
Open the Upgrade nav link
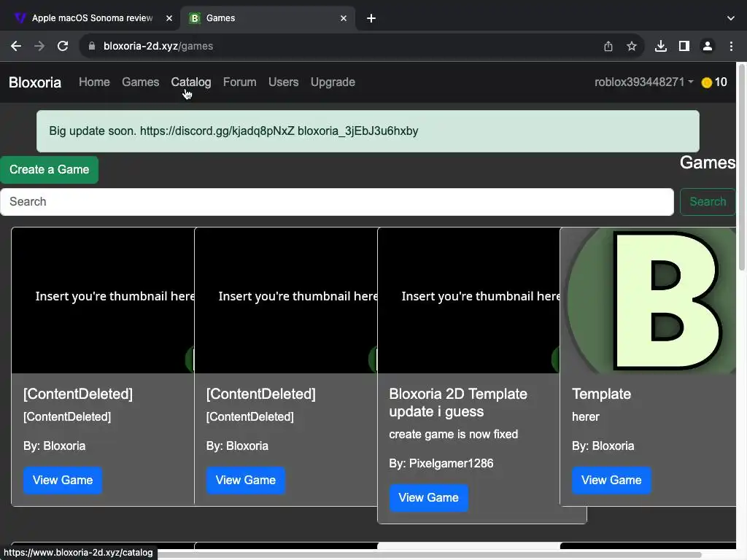point(333,82)
